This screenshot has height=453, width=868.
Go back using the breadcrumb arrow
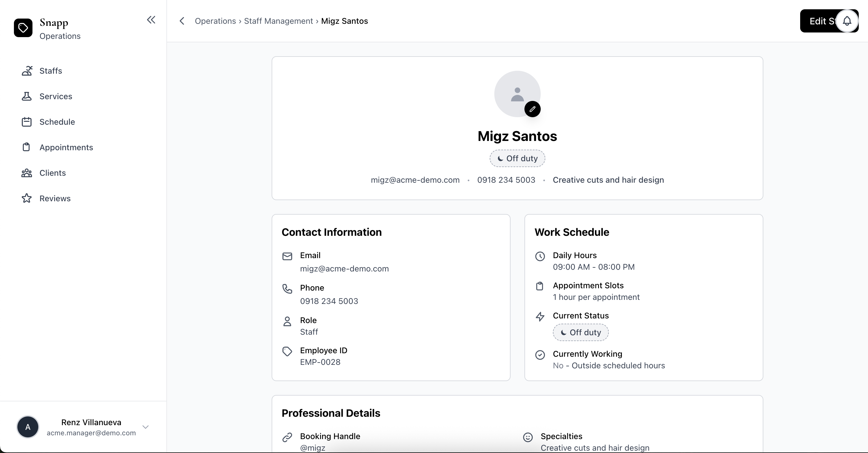[182, 21]
